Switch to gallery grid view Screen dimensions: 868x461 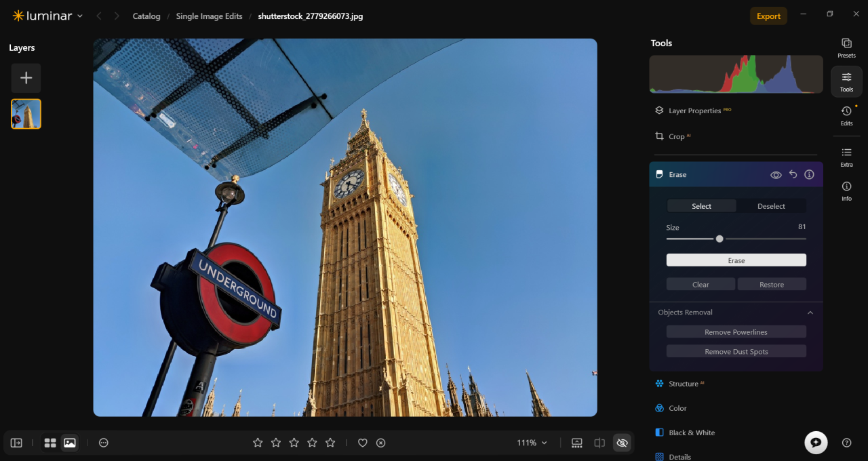pos(50,443)
